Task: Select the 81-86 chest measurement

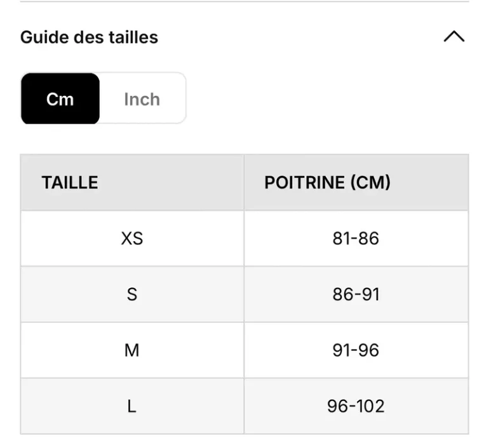Action: click(x=356, y=239)
